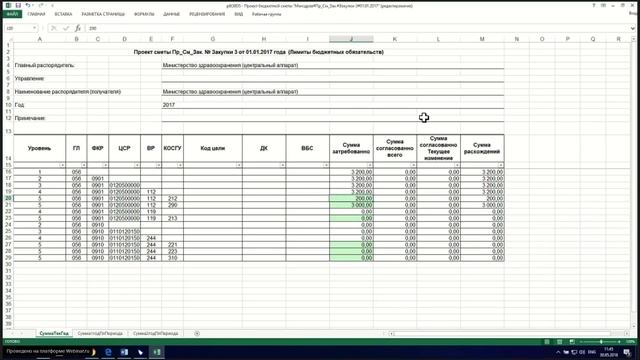Add a new sheet with plus icon

(197, 333)
